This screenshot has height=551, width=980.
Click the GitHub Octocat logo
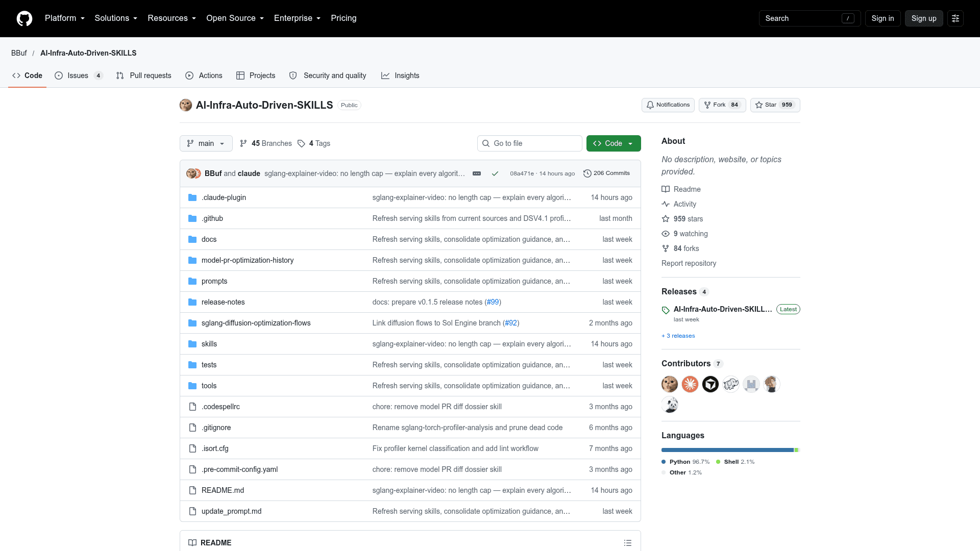click(x=24, y=18)
